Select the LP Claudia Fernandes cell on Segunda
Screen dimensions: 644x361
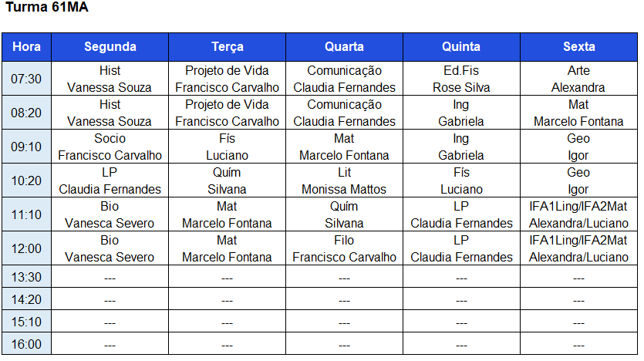tap(110, 180)
